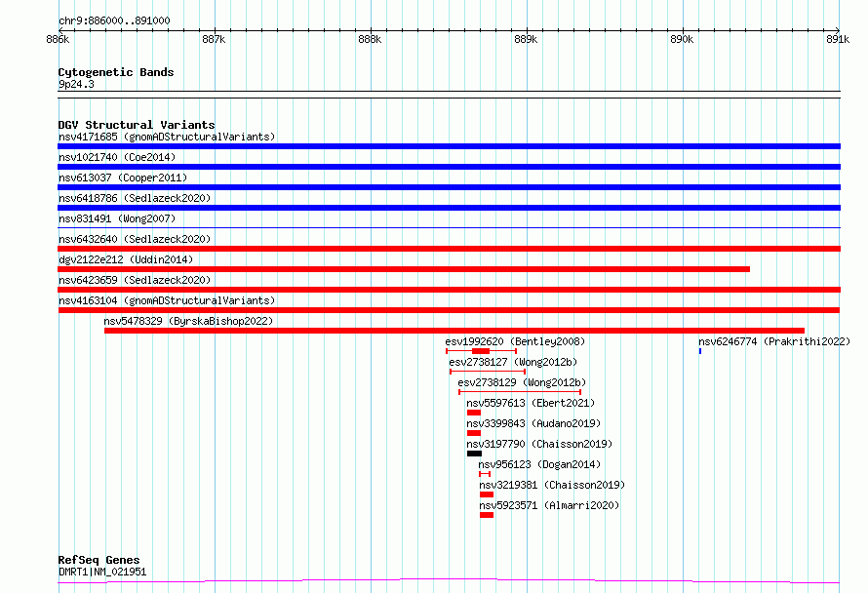This screenshot has height=593, width=868.
Task: Click the nsv1021740 blue variant bar
Action: tap(449, 167)
